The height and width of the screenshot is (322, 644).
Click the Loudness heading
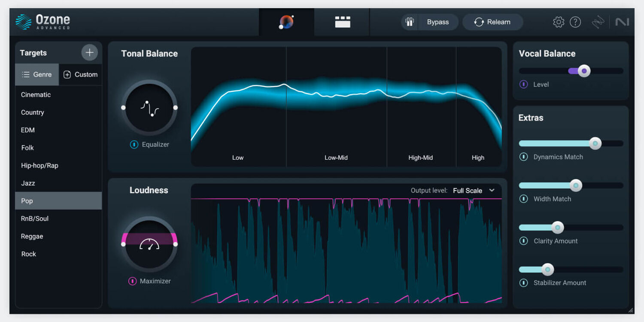point(149,190)
